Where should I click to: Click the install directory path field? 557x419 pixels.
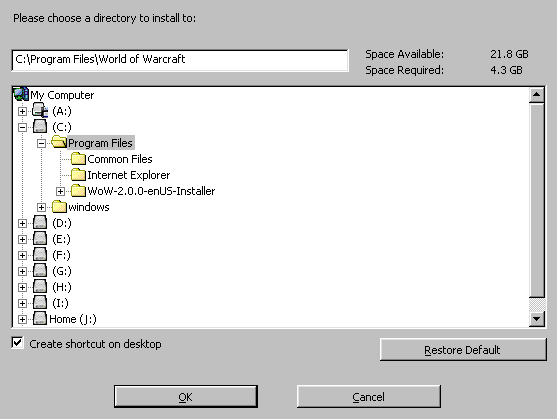[180, 60]
